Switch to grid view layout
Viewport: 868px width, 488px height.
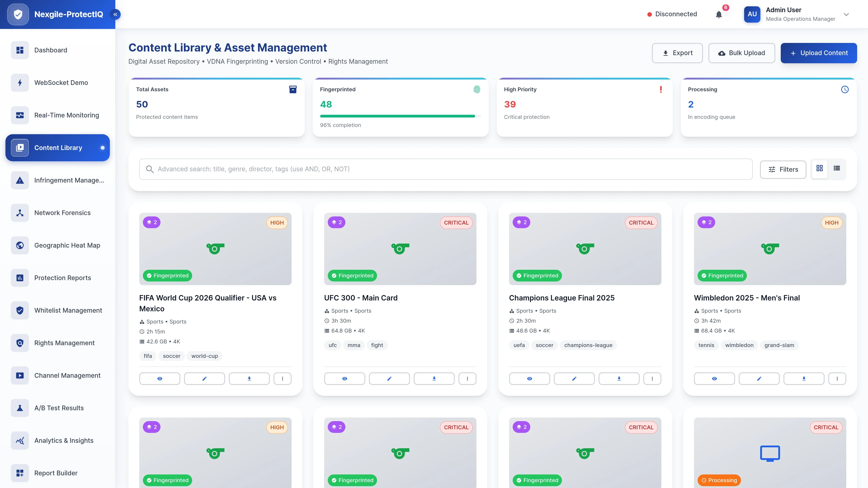click(819, 168)
